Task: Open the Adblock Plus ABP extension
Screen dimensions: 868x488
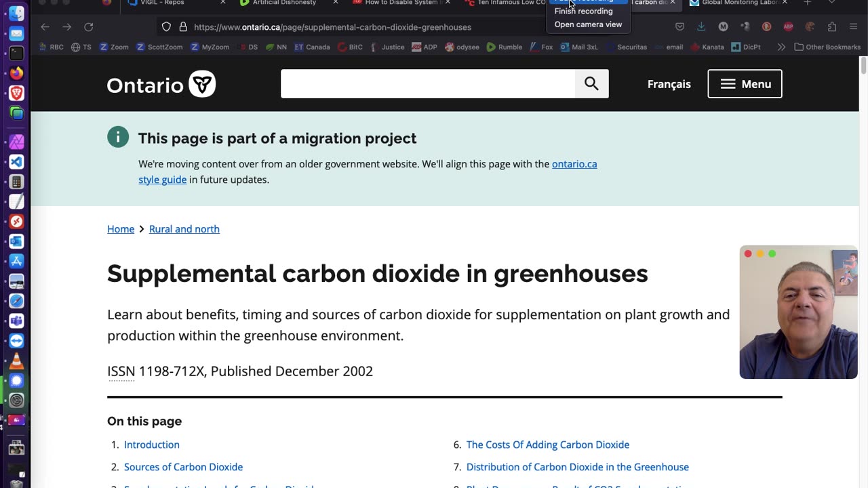Action: [788, 27]
